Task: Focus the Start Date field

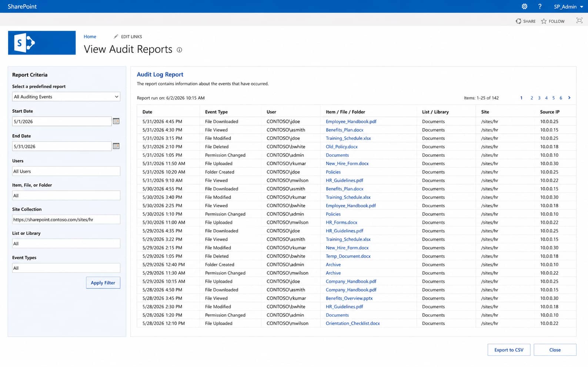Action: point(62,121)
